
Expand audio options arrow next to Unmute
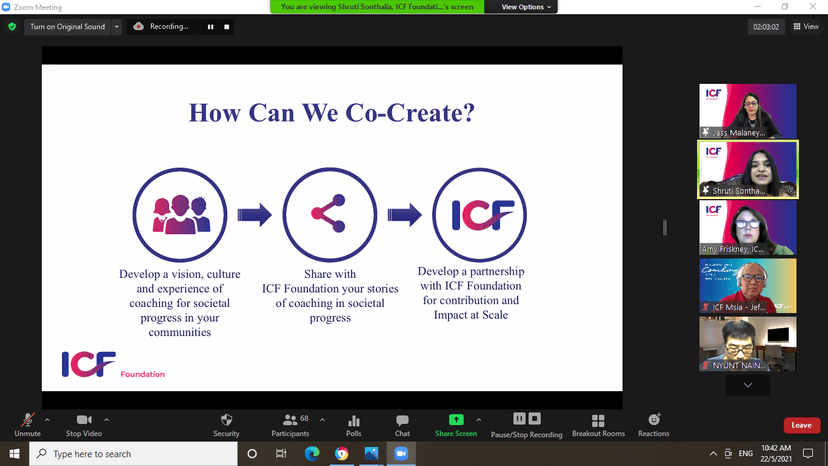click(47, 420)
